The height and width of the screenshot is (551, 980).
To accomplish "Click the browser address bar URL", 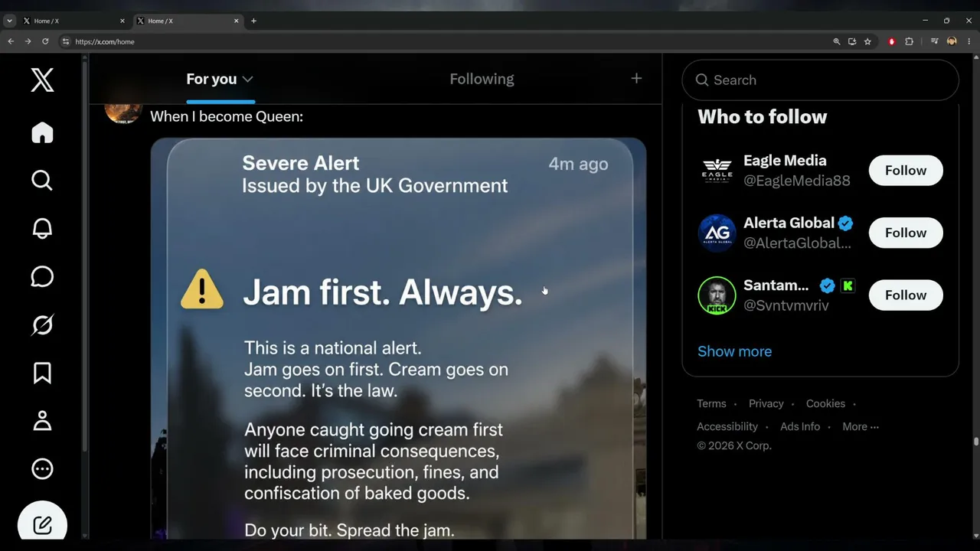I will pos(105,41).
